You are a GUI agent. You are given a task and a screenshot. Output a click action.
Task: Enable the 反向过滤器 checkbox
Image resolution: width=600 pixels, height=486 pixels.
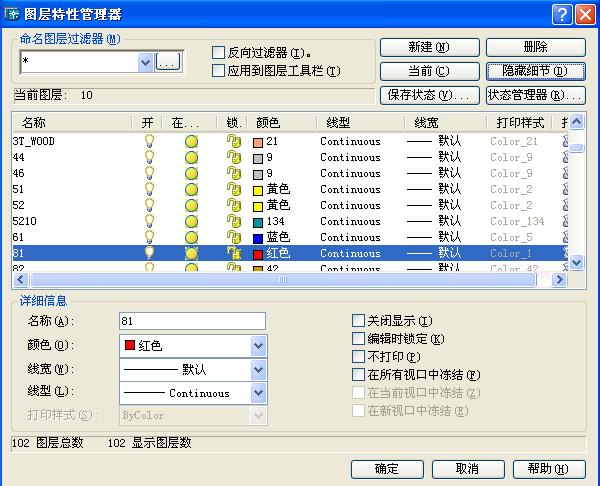[218, 52]
